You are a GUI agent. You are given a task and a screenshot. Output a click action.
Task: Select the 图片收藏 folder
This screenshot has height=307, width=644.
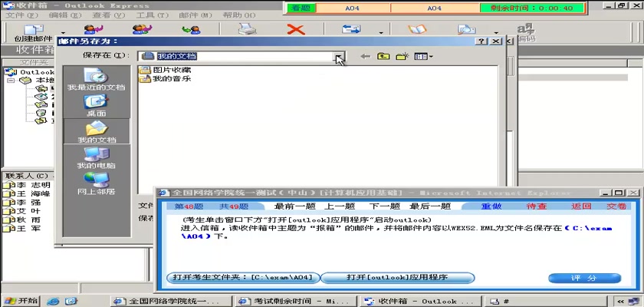pos(166,70)
